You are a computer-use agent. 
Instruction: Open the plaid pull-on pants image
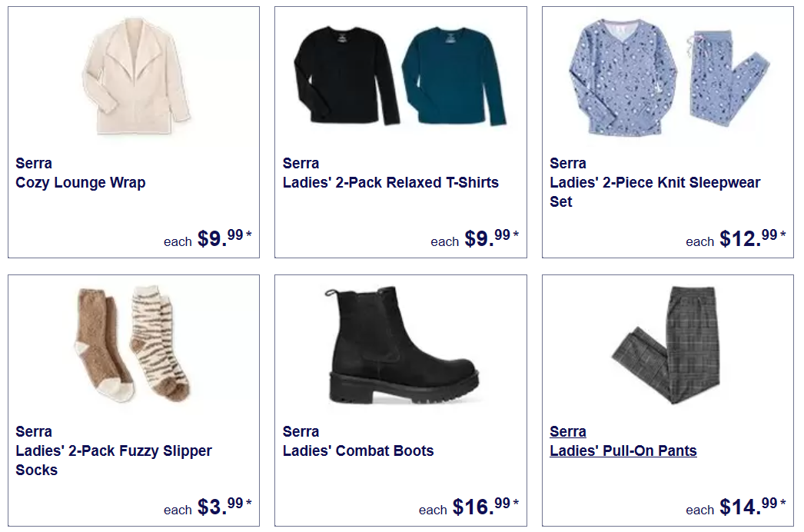pyautogui.click(x=666, y=344)
